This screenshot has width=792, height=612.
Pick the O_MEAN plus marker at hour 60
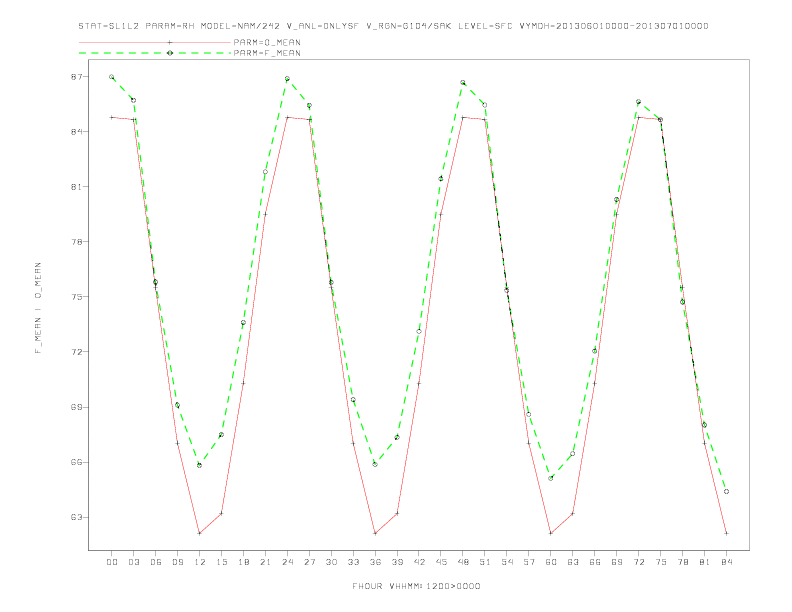tap(551, 533)
